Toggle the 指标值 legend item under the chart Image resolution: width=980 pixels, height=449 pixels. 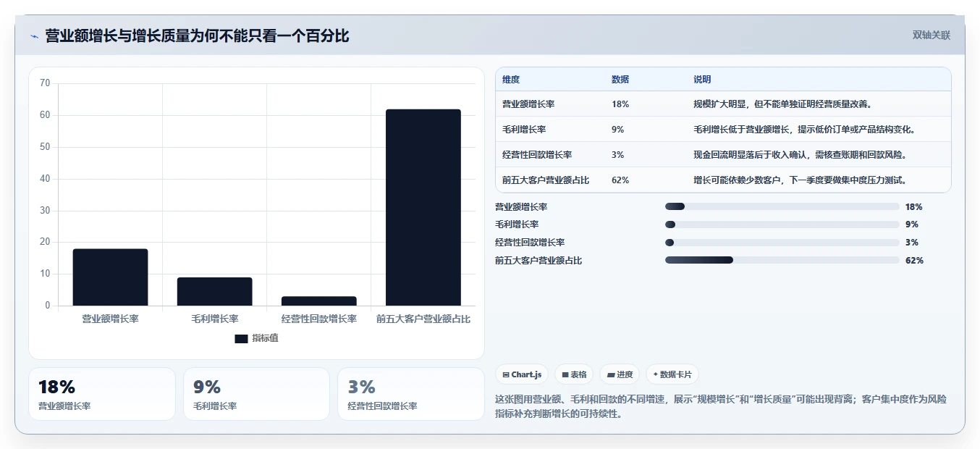(x=256, y=338)
